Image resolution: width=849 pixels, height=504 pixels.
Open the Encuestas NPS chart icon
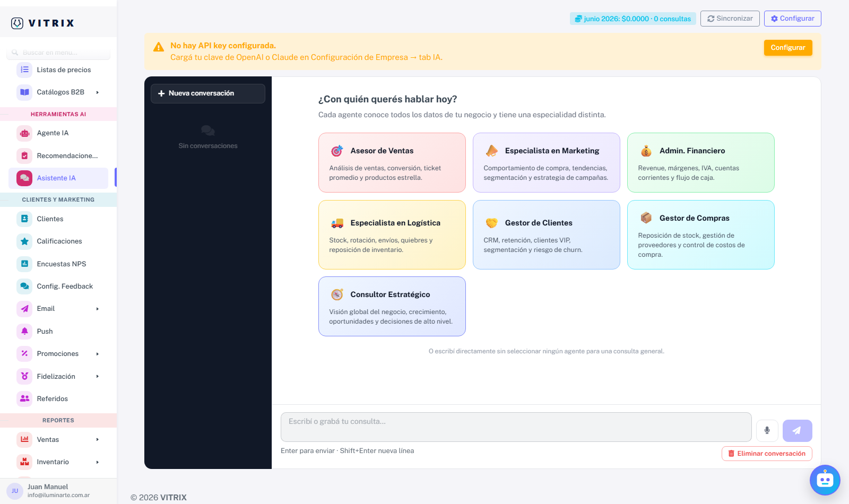click(24, 264)
